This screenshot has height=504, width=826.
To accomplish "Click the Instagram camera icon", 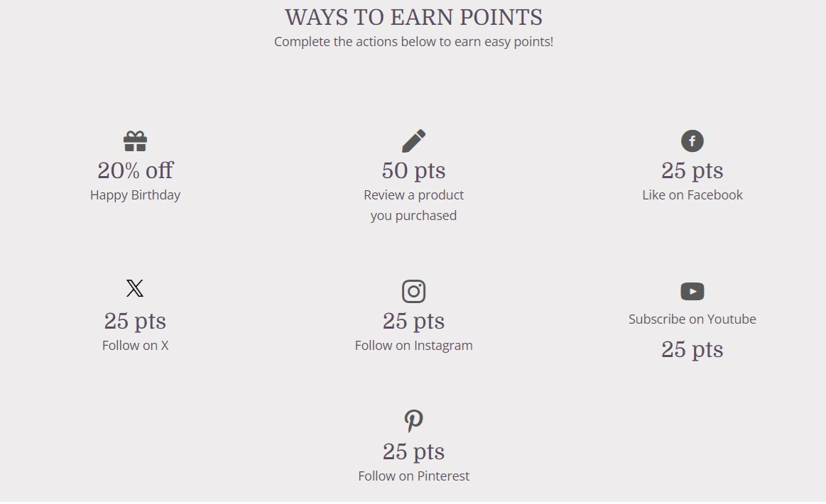I will (x=413, y=291).
